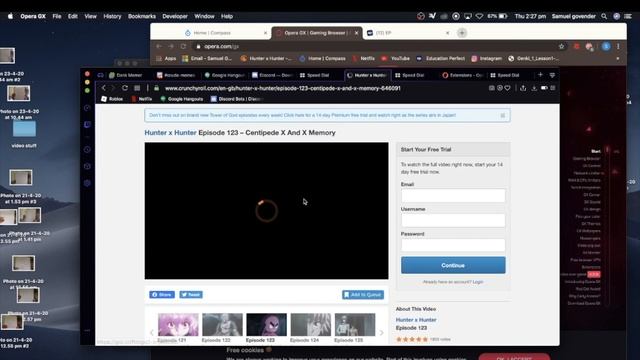Click the Hunter x Hunter title link

click(x=170, y=133)
